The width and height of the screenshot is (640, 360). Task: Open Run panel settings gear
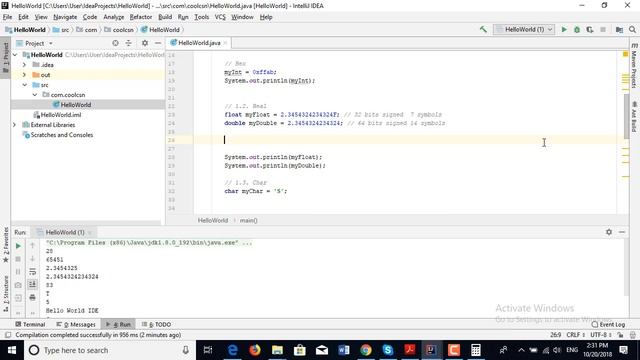click(x=609, y=232)
